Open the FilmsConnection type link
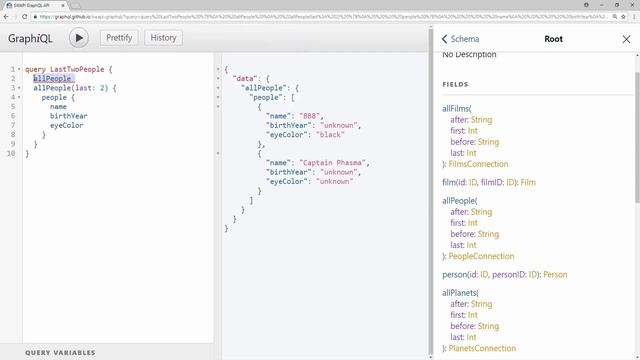Image resolution: width=640 pixels, height=360 pixels. coord(478,164)
